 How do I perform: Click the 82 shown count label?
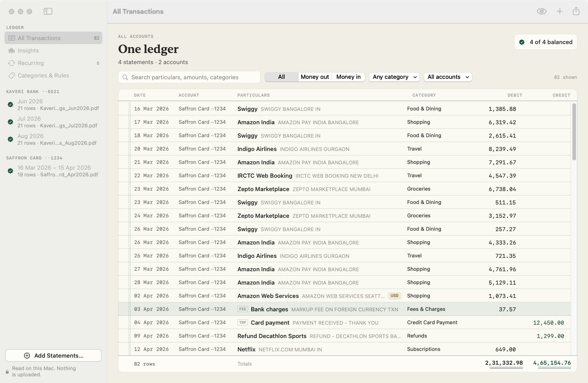565,77
